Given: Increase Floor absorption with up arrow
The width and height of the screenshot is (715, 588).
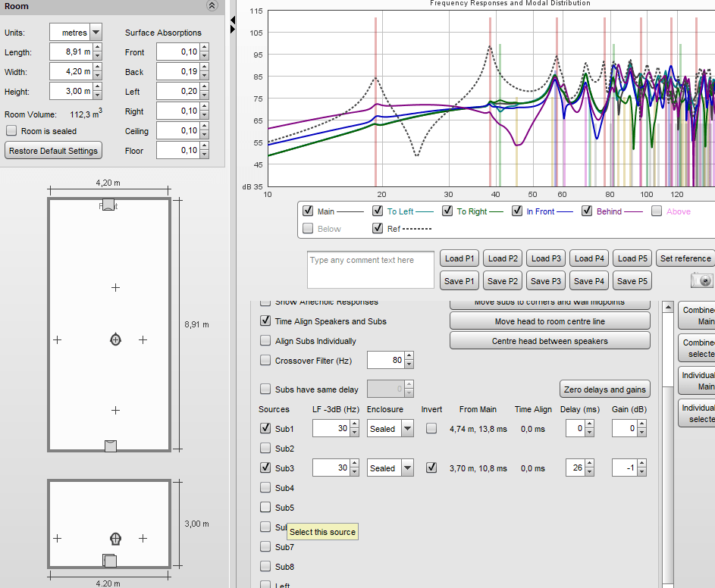Looking at the screenshot, I should [204, 145].
